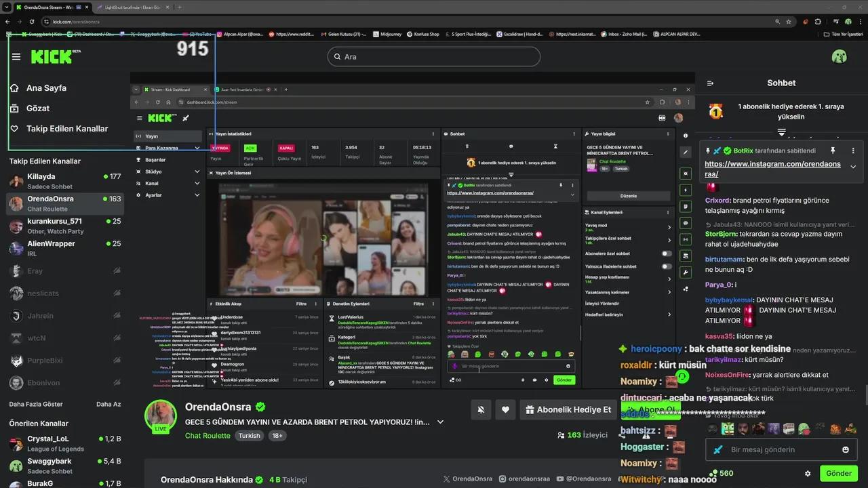Open the Kick hamburger menu
The height and width of the screenshot is (488, 868).
pyautogui.click(x=16, y=57)
